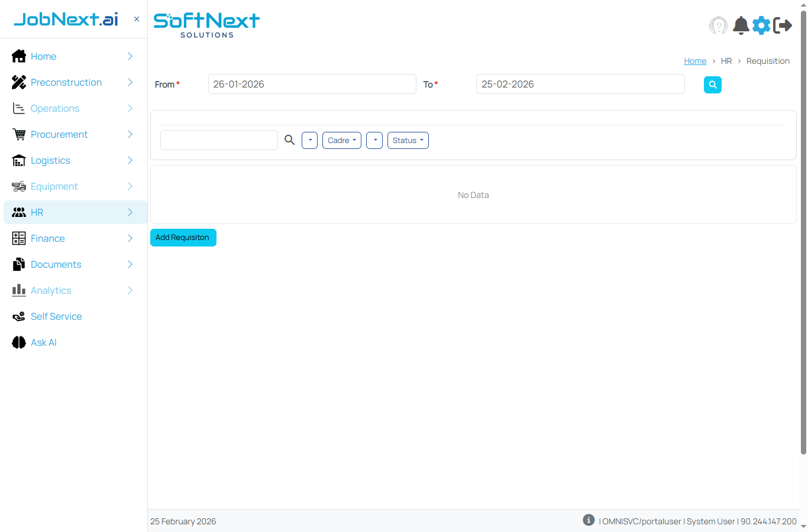Open the HR sidebar icon menu
This screenshot has width=808, height=532.
coord(18,212)
